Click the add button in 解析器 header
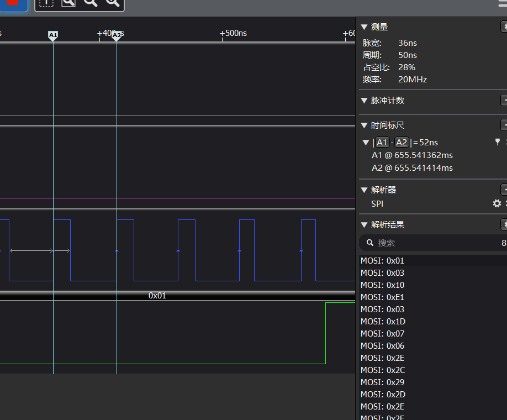Screen dimensions: 507x420 [x=504, y=190]
